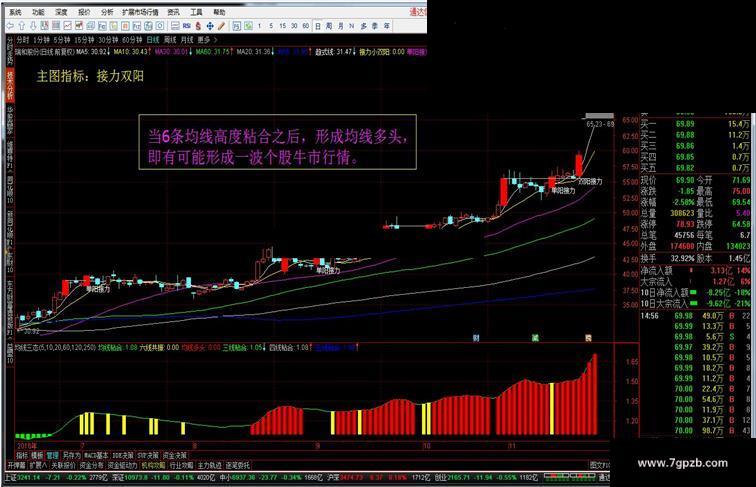This screenshot has height=487, width=756.
Task: Open the 资金分布 bottom tab
Action: [92, 466]
